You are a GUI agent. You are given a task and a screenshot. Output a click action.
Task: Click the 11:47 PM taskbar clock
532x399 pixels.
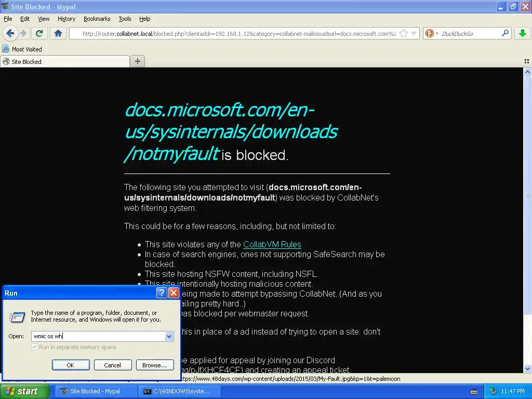click(513, 391)
